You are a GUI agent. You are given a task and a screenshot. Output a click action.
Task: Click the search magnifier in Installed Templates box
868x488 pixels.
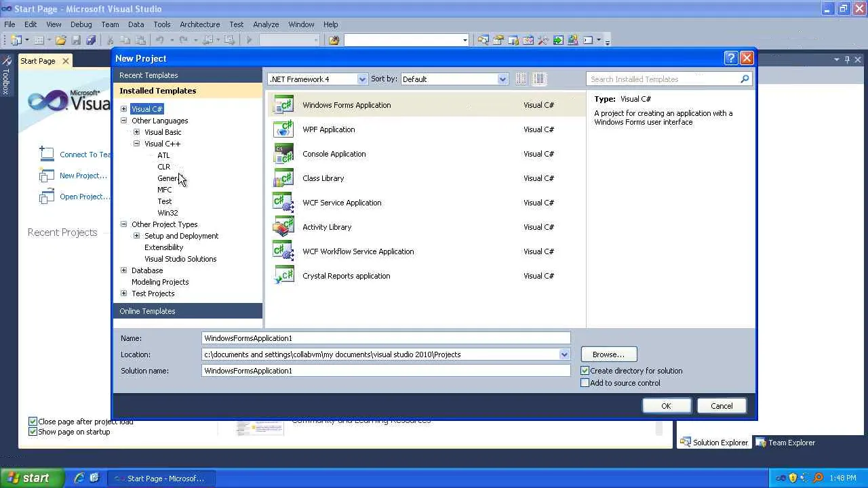click(x=745, y=79)
